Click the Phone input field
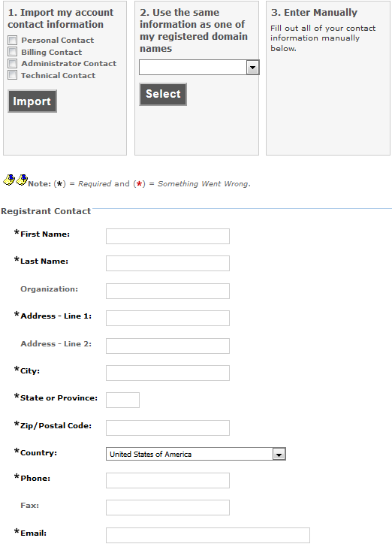392x547 pixels. click(x=167, y=480)
